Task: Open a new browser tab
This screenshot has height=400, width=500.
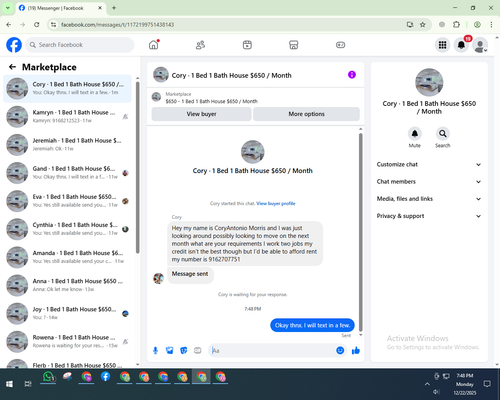Action: coord(114,8)
